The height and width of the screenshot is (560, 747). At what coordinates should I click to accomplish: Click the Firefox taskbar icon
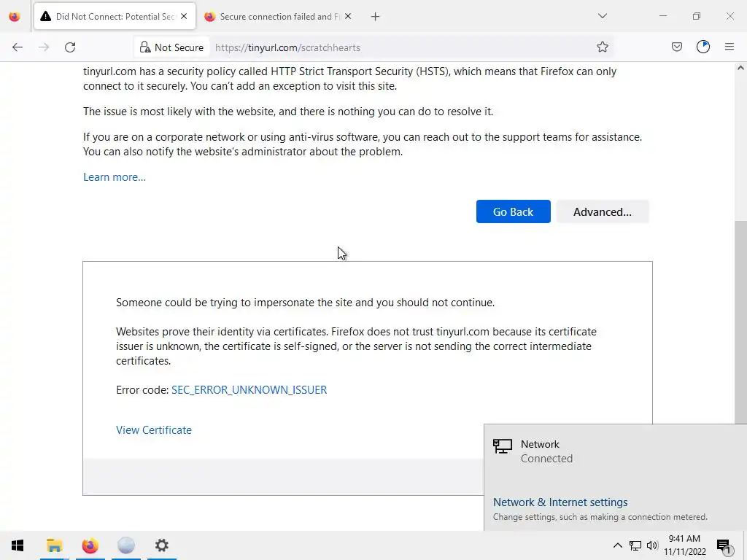[90, 545]
